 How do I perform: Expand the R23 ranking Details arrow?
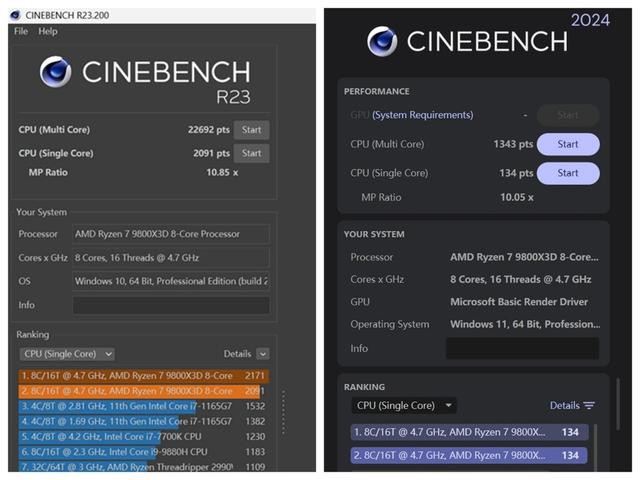(x=263, y=354)
